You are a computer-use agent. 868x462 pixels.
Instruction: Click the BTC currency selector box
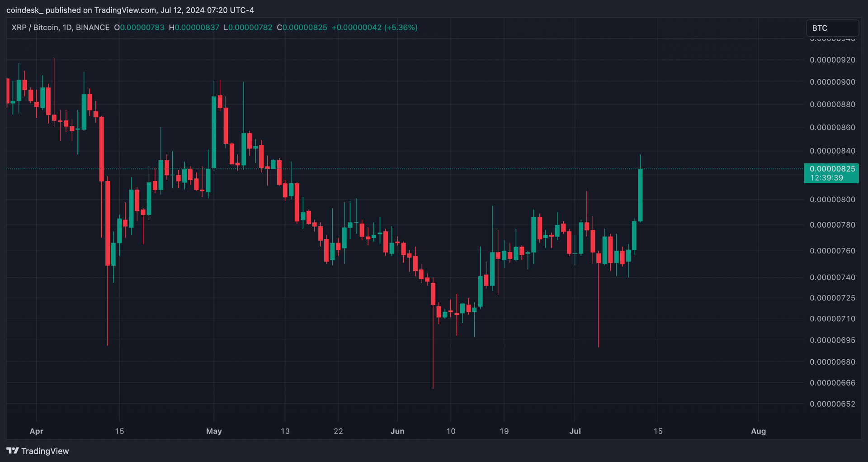(832, 28)
